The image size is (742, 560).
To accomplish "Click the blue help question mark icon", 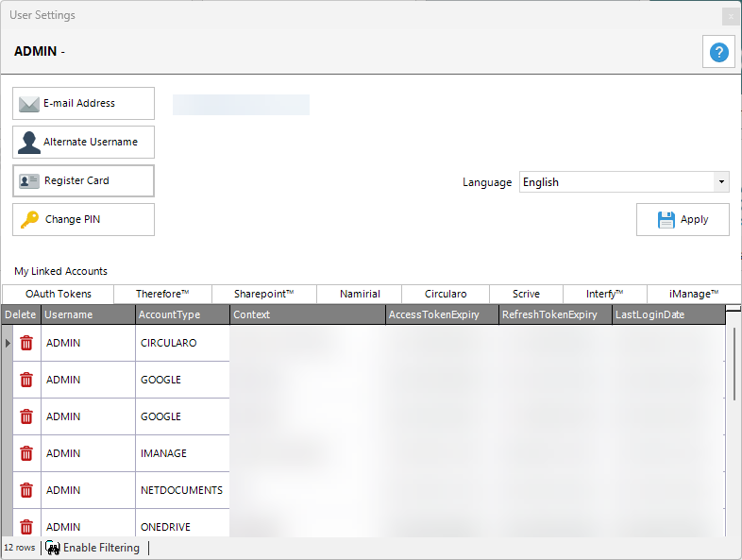I will click(x=718, y=53).
